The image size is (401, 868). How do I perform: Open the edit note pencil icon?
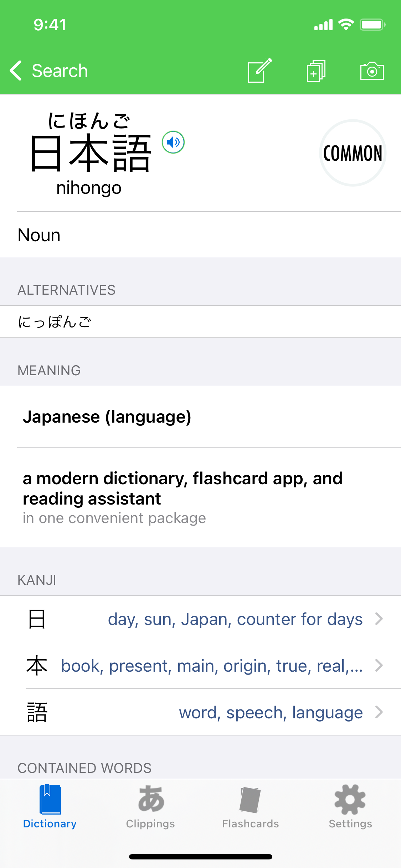tap(260, 71)
